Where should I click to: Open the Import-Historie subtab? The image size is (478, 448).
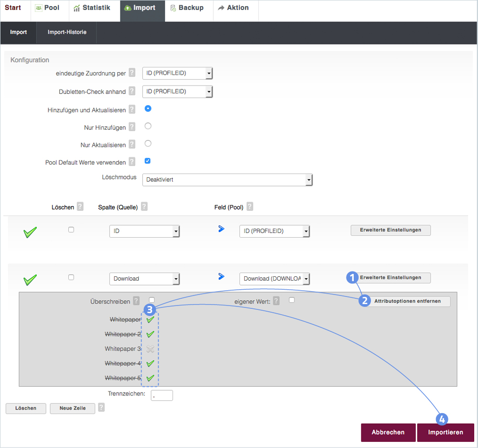[67, 33]
